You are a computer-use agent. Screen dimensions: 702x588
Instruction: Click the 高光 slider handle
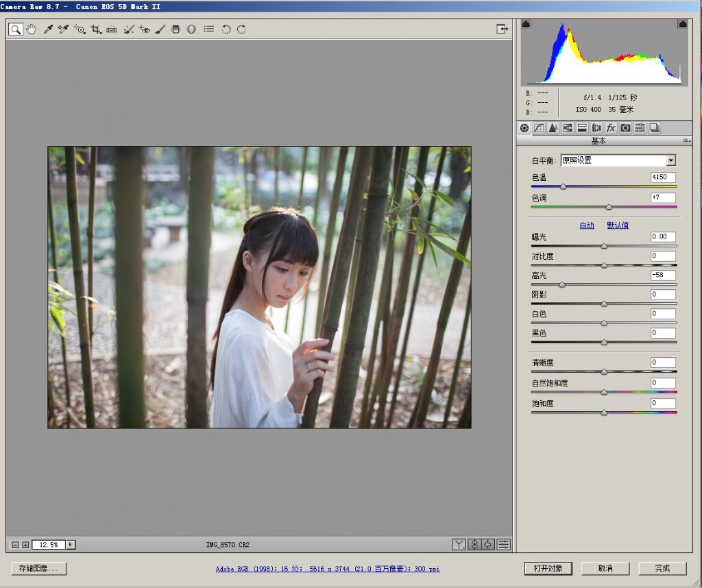coord(562,284)
